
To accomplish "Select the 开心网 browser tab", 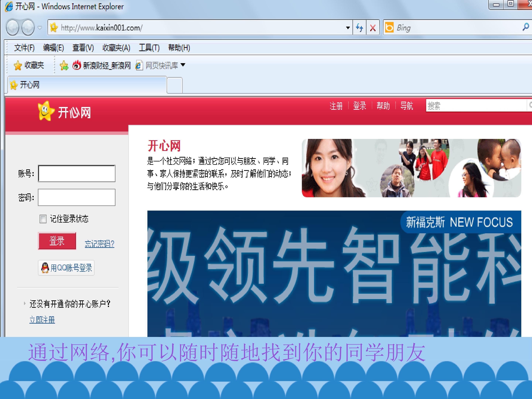I will (x=87, y=85).
